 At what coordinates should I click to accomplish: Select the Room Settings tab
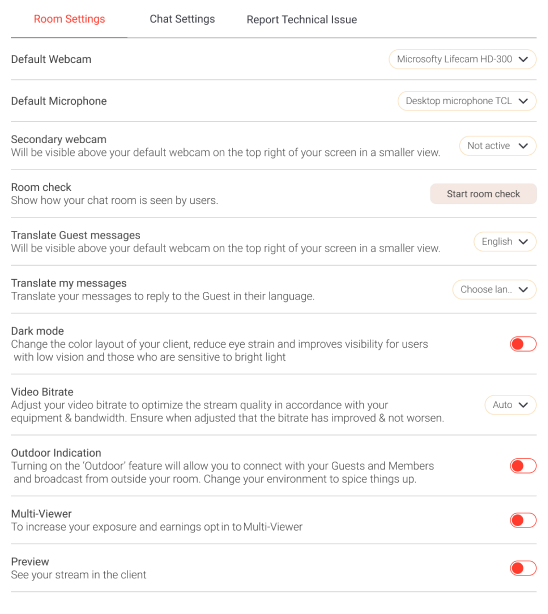pyautogui.click(x=69, y=19)
